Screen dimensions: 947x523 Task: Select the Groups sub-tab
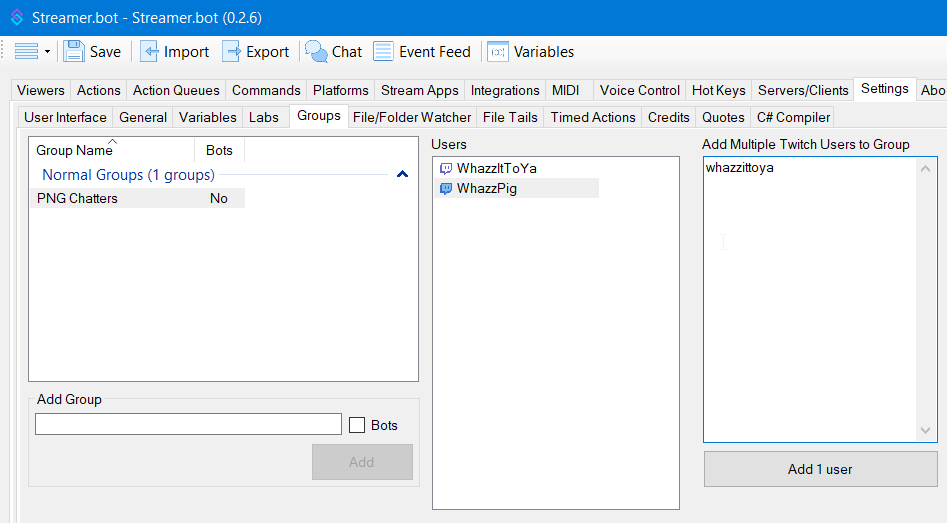[319, 116]
